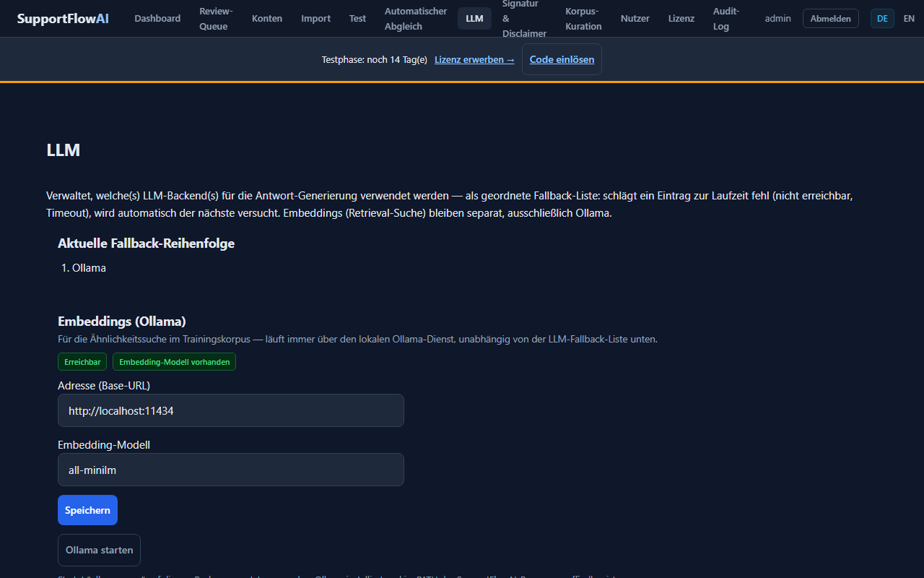
Task: Click the Aktuelle Fallback-Reihenfolge heading
Action: point(146,243)
